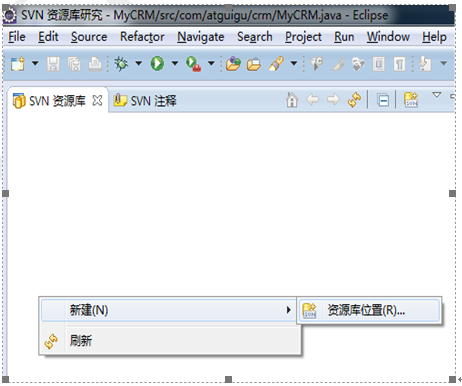Open the Help menu
This screenshot has width=462, height=386.
[434, 37]
